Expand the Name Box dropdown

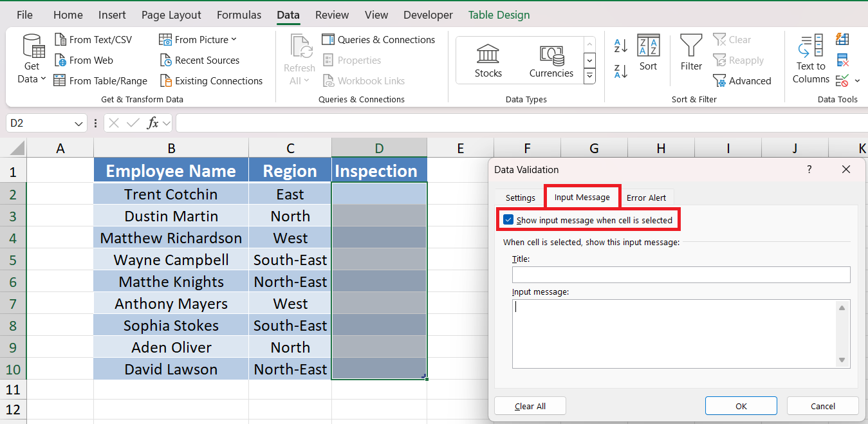[x=79, y=124]
